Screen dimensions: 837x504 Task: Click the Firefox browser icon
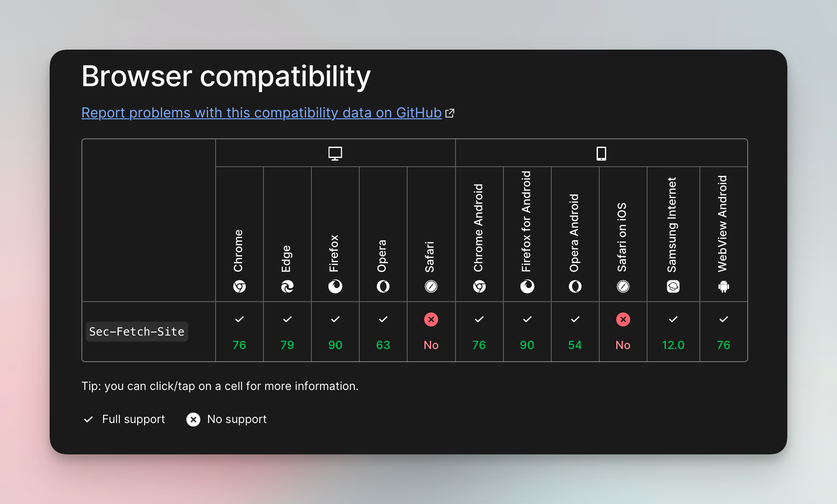click(335, 286)
